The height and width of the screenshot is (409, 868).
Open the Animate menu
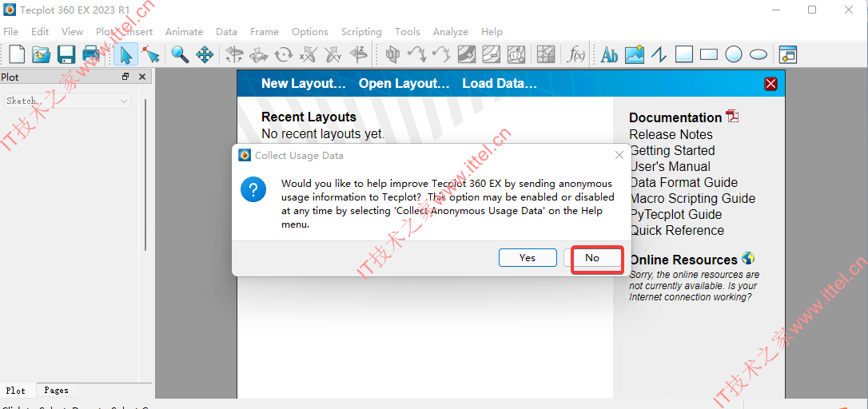click(185, 31)
